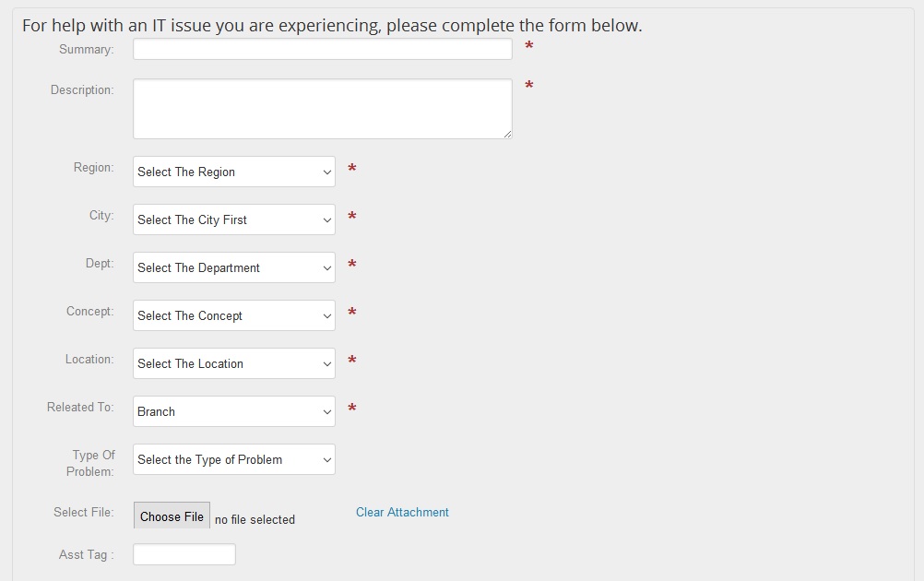Click the no file selected label
The height and width of the screenshot is (581, 924).
pos(255,518)
